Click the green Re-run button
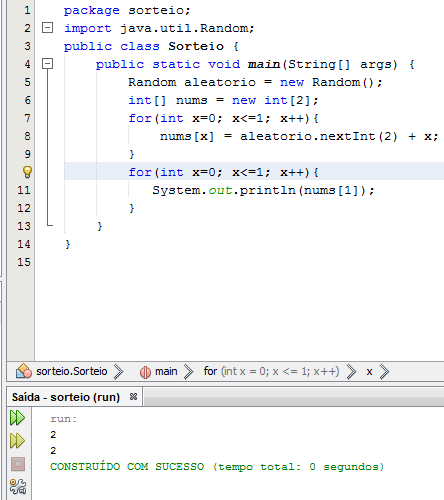444x500 pixels. [17, 418]
